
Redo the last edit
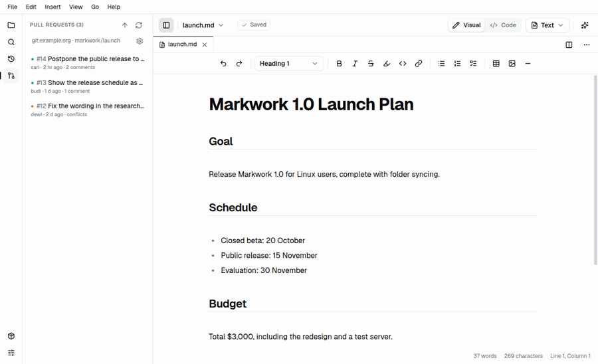coord(239,64)
